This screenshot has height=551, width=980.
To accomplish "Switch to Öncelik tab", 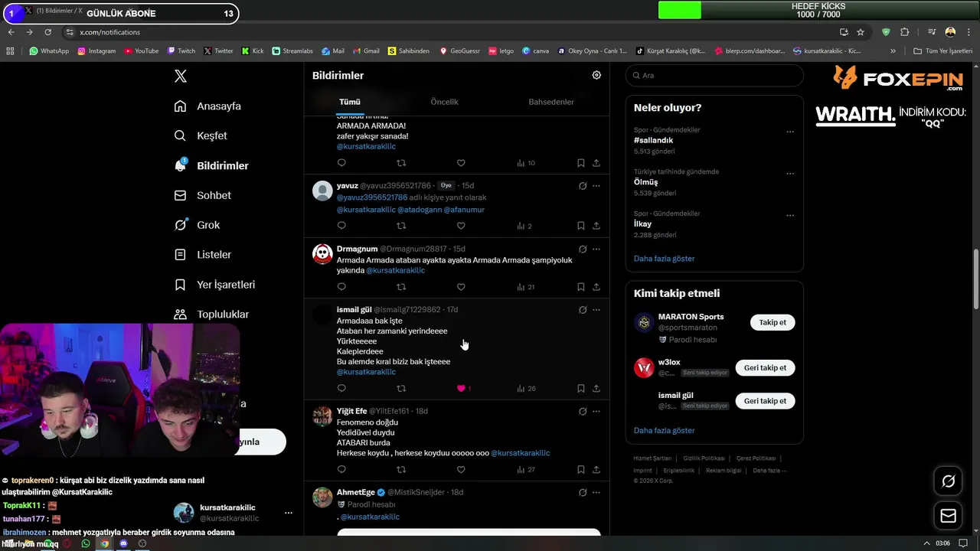I will pyautogui.click(x=444, y=102).
